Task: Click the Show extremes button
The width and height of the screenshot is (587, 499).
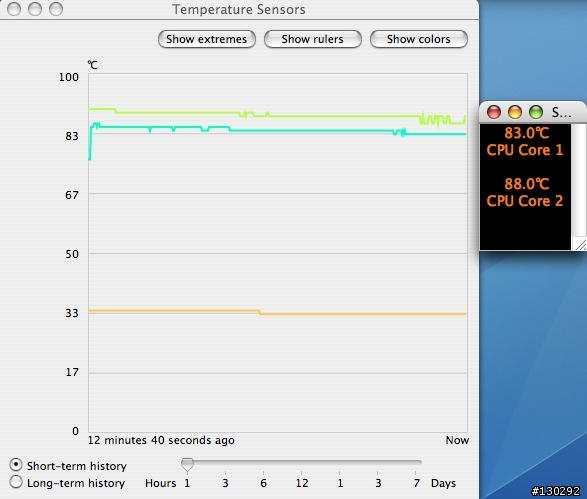Action: (x=207, y=39)
